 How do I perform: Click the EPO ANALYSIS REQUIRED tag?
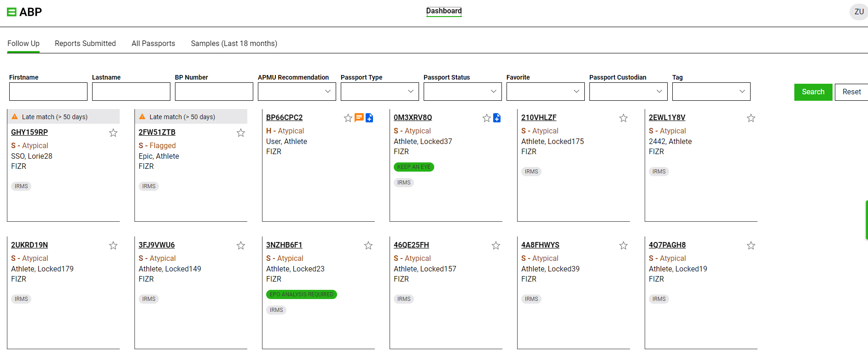click(302, 294)
